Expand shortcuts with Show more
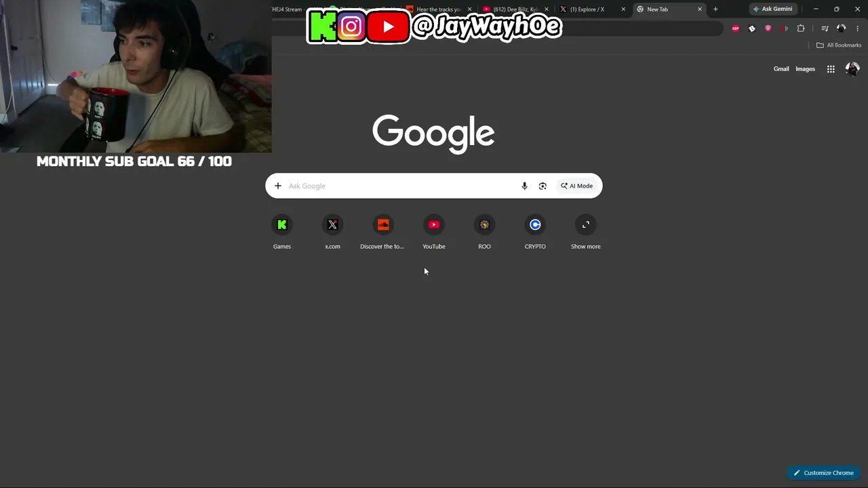Image resolution: width=868 pixels, height=488 pixels. click(x=586, y=232)
